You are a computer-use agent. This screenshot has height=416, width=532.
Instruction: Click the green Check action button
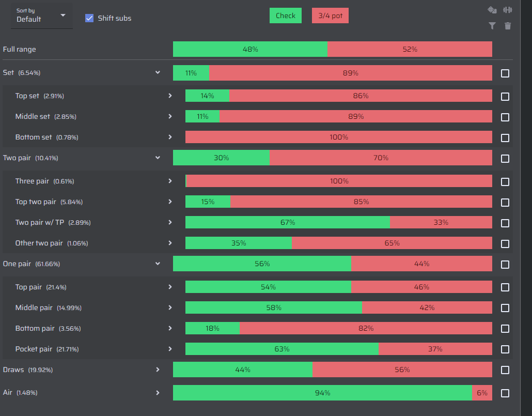click(285, 16)
